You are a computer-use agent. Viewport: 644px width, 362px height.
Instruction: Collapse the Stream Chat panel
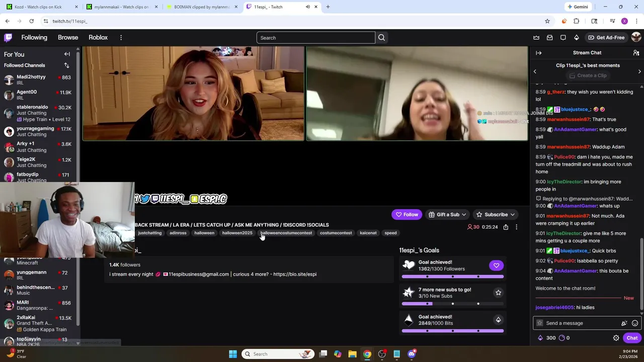[x=538, y=53]
